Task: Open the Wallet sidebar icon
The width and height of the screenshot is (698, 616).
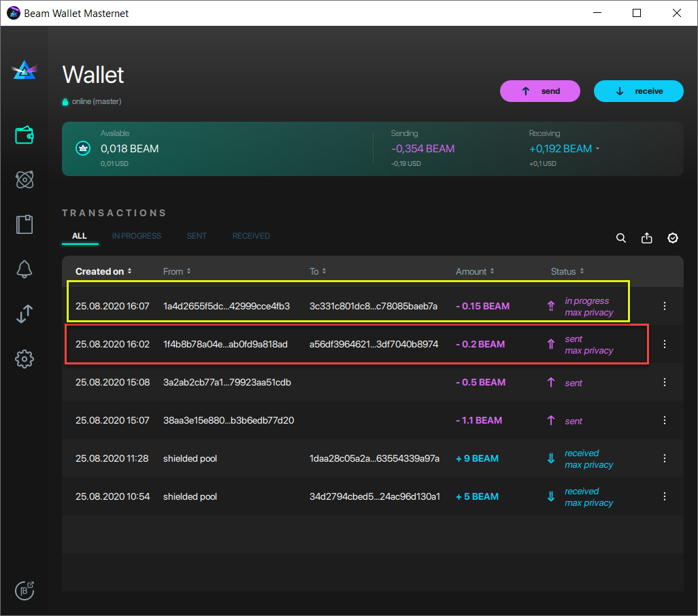Action: [x=24, y=135]
